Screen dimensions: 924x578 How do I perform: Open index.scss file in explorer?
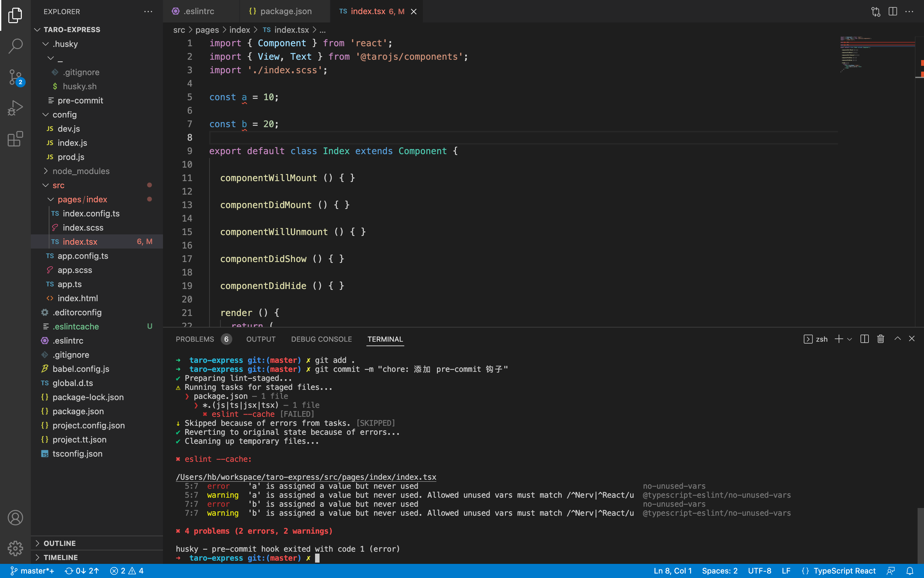coord(97,228)
